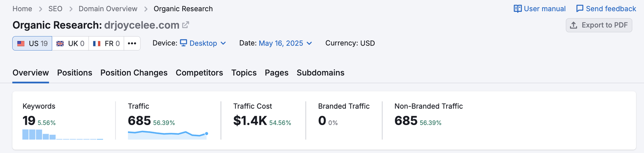Select the UK flag database
This screenshot has height=153, width=644.
pos(70,43)
